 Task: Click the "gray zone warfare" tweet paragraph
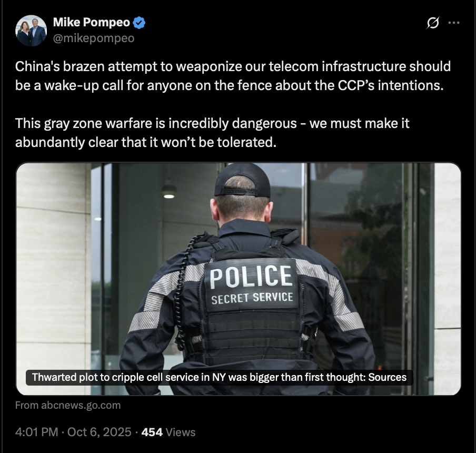(x=212, y=133)
